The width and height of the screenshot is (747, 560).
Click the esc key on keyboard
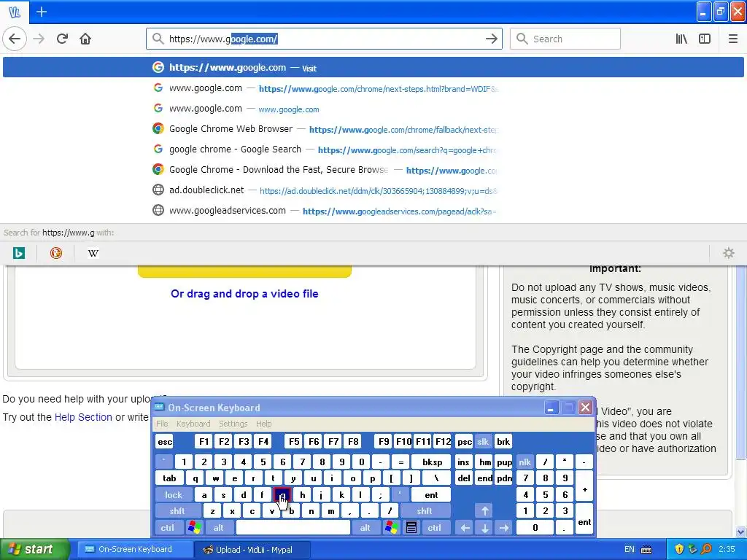pyautogui.click(x=165, y=441)
